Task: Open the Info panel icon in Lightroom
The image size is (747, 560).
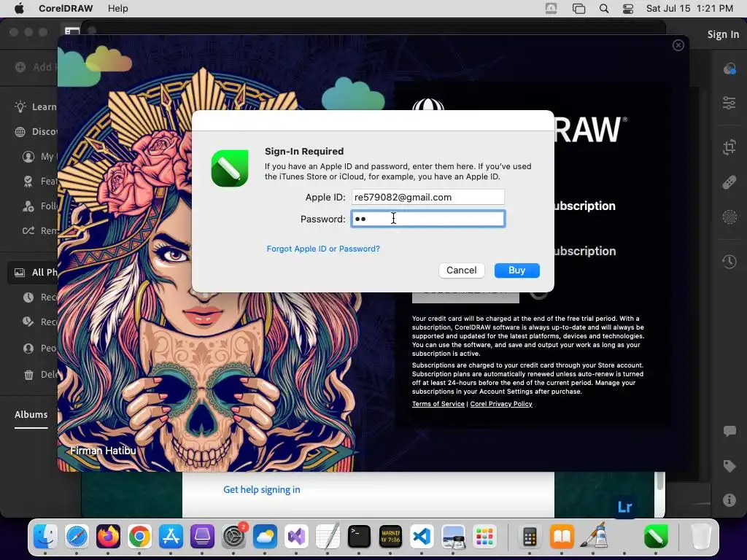Action: [729, 500]
